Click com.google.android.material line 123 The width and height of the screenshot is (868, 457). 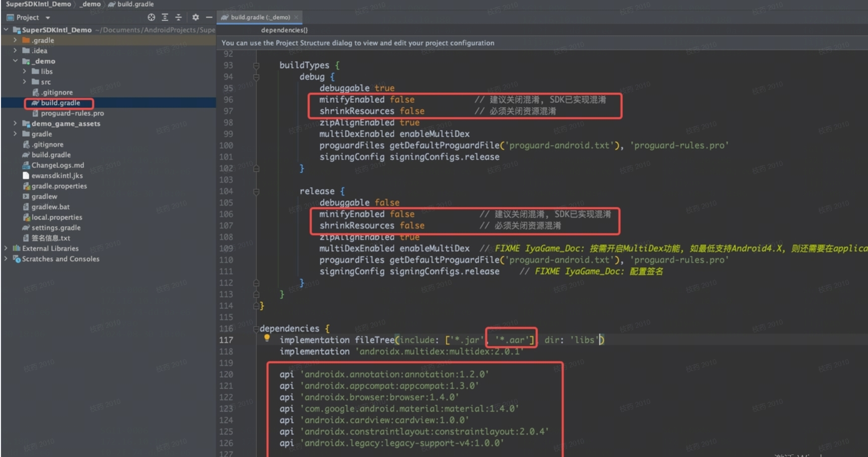click(x=399, y=409)
